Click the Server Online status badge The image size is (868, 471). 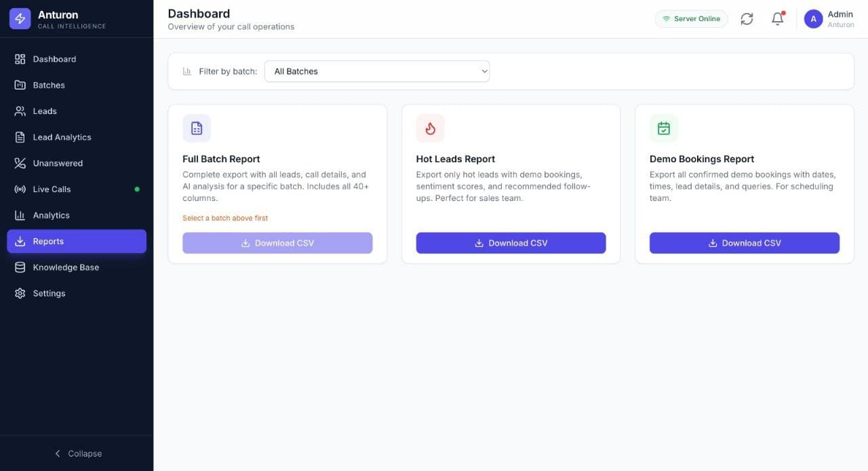(691, 19)
